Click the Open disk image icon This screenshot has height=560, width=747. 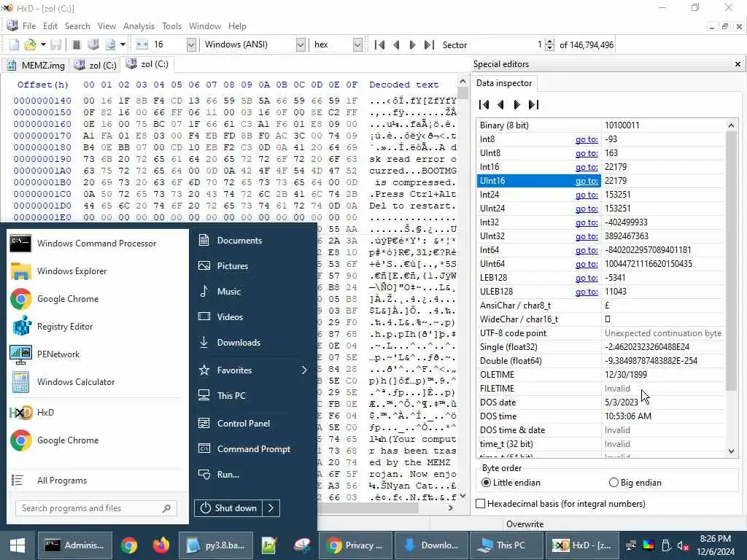click(x=111, y=44)
